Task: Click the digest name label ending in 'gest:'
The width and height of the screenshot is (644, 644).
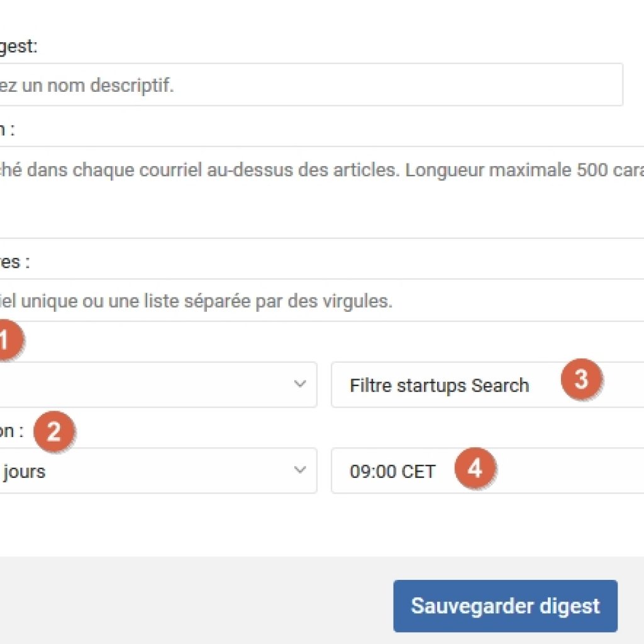Action: [x=18, y=46]
